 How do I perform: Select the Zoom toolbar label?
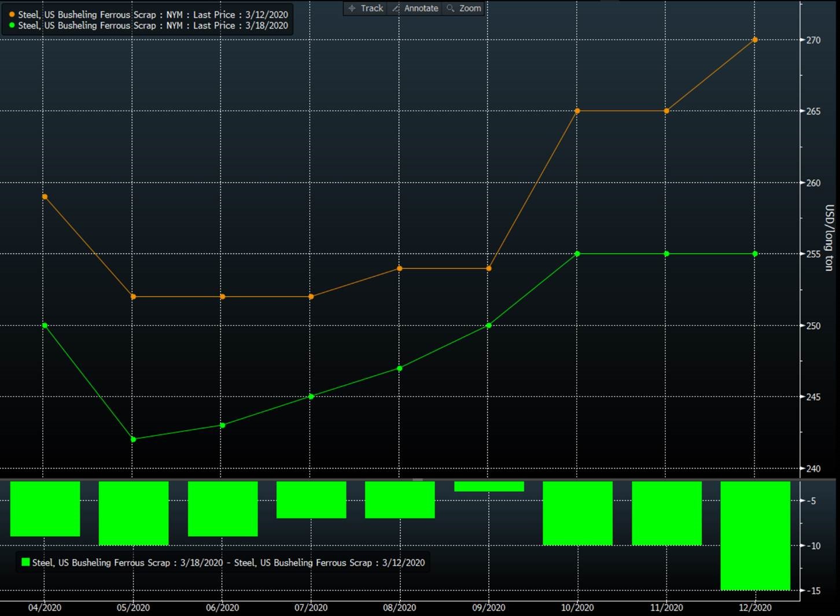click(x=470, y=8)
